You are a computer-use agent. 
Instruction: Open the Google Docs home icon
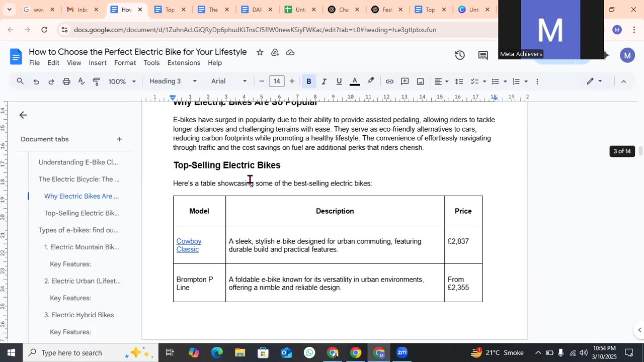point(16,56)
